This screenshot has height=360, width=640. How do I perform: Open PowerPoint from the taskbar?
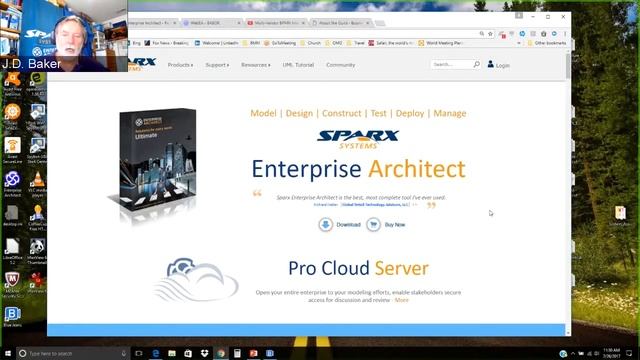253,353
